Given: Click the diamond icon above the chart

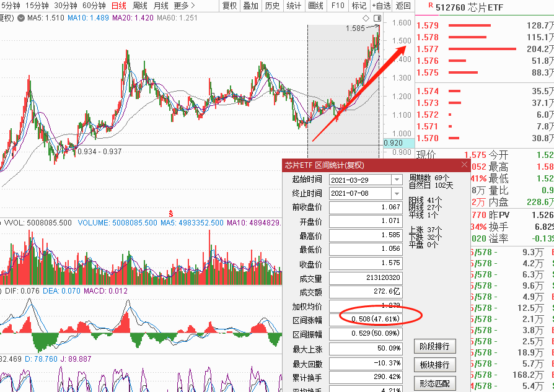Looking at the screenshot, I should click(x=366, y=18).
